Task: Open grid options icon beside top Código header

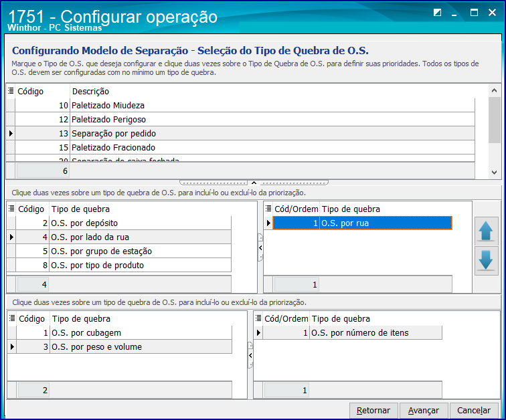Action: [11, 91]
